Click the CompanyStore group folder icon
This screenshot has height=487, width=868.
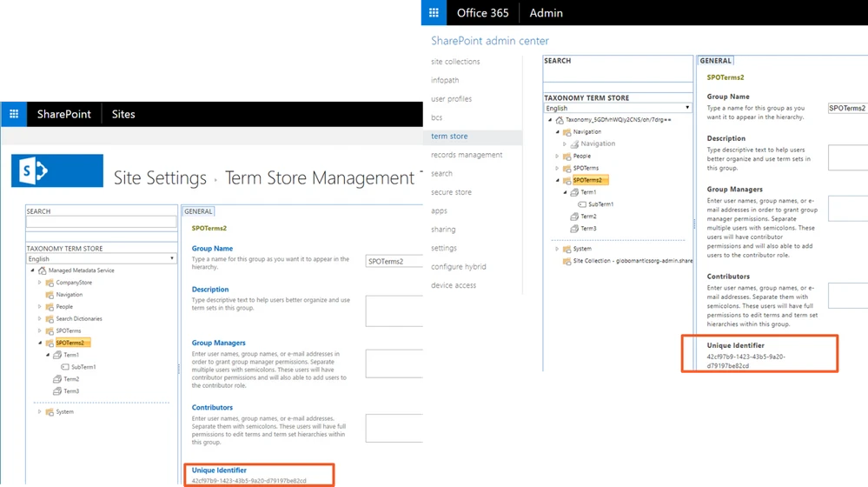click(50, 283)
